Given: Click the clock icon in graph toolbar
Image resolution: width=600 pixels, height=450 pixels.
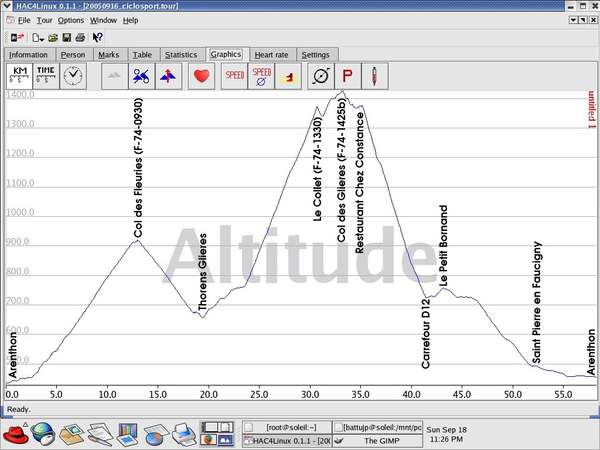Looking at the screenshot, I should click(x=73, y=76).
